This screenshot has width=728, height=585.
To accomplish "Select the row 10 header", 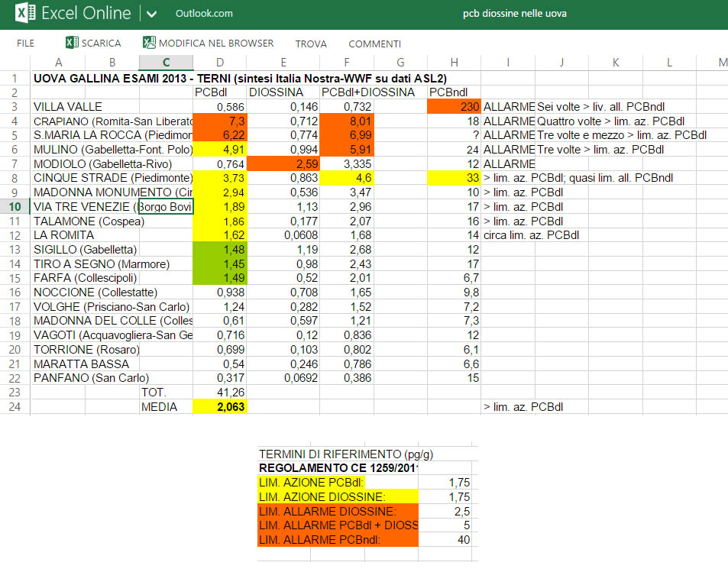I will (15, 206).
